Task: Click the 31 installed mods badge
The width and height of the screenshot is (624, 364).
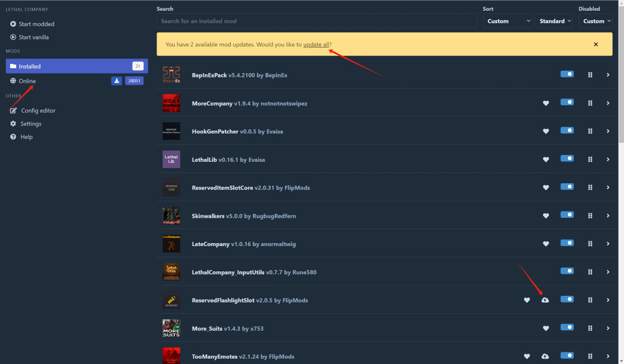Action: tap(138, 66)
